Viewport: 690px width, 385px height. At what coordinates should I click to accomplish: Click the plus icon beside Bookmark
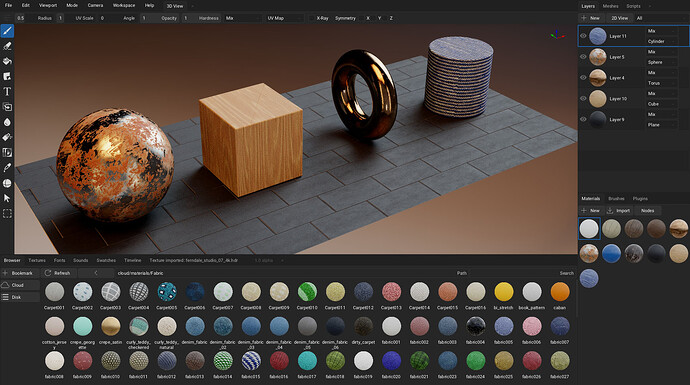tap(5, 273)
